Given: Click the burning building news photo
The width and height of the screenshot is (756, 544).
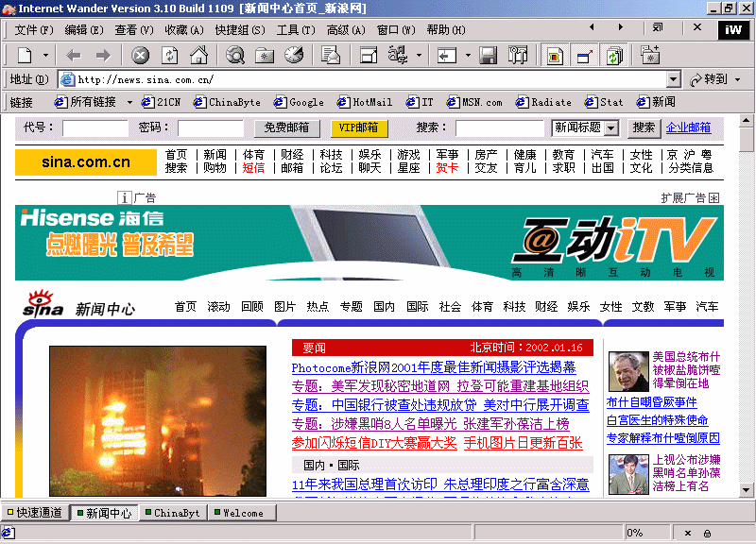Looking at the screenshot, I should (158, 421).
